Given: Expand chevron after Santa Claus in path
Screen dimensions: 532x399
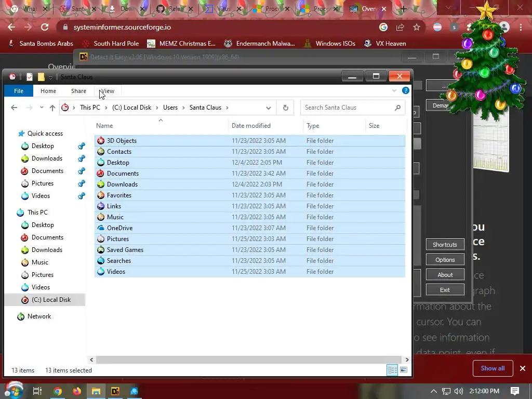Looking at the screenshot, I should 227,108.
